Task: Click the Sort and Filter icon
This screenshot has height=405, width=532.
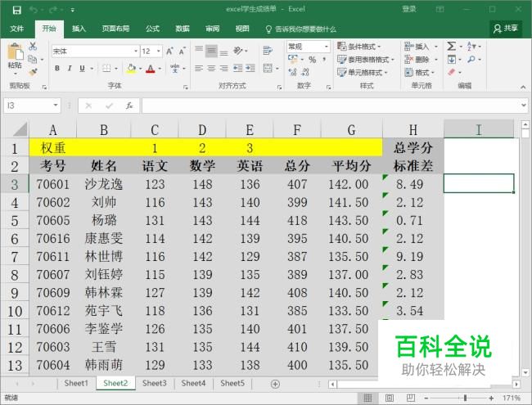Action: pyautogui.click(x=471, y=46)
